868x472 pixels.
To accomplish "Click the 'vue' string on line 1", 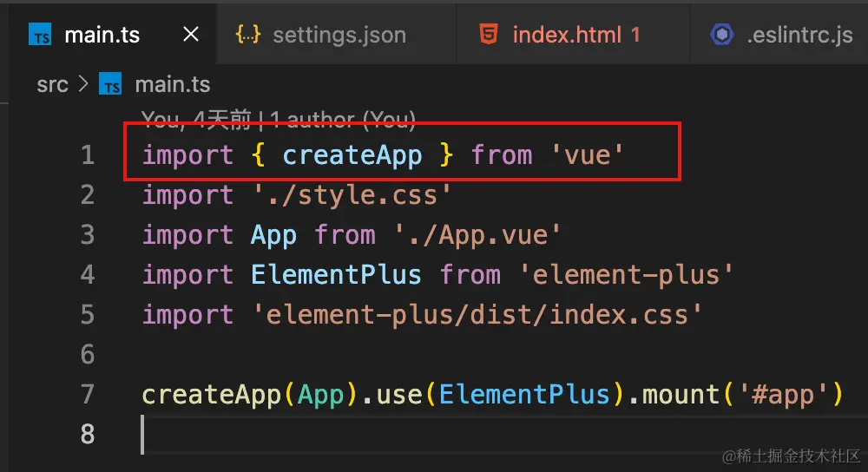I will tap(588, 155).
